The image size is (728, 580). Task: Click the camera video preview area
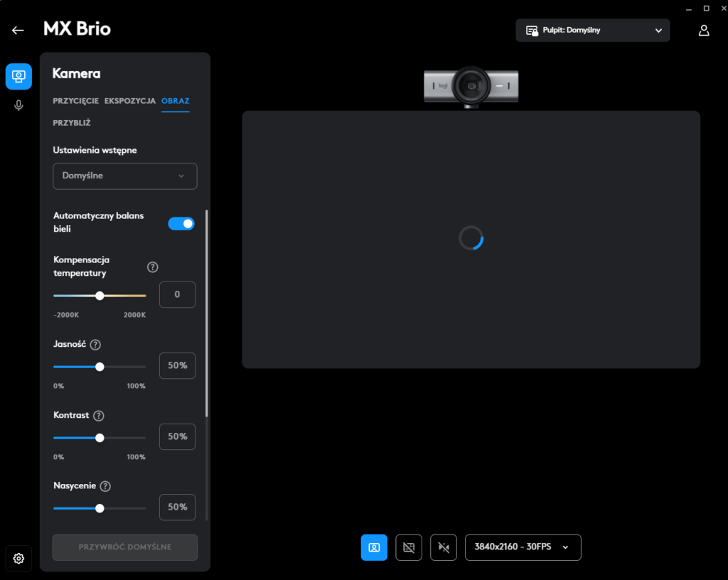(471, 240)
